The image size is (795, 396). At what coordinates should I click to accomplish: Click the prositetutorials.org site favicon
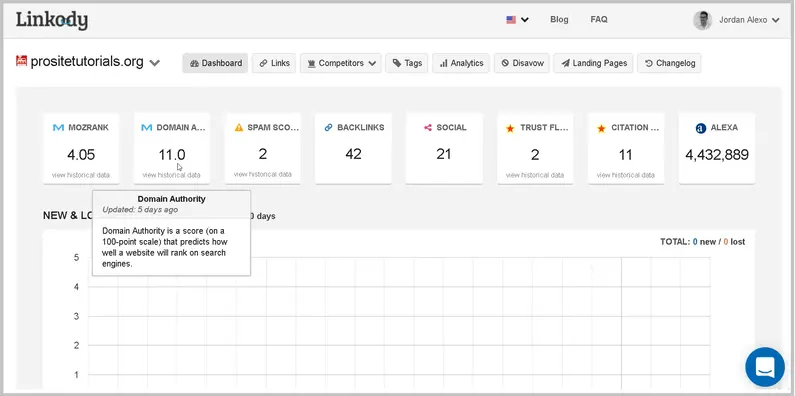pos(21,61)
